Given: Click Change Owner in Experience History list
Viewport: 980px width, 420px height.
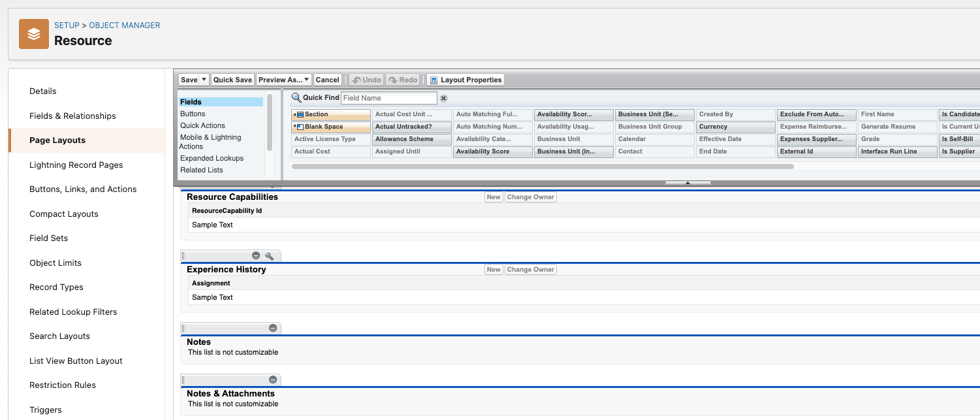Looking at the screenshot, I should click(530, 269).
